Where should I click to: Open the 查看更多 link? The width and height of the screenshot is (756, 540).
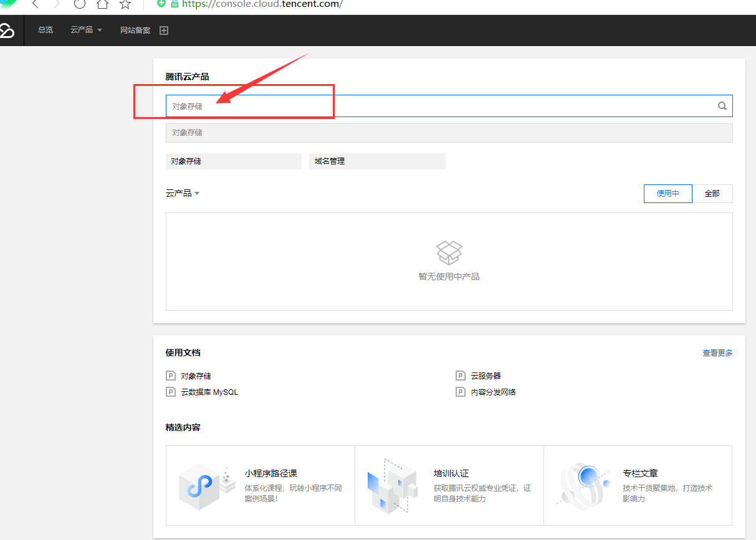click(x=718, y=353)
